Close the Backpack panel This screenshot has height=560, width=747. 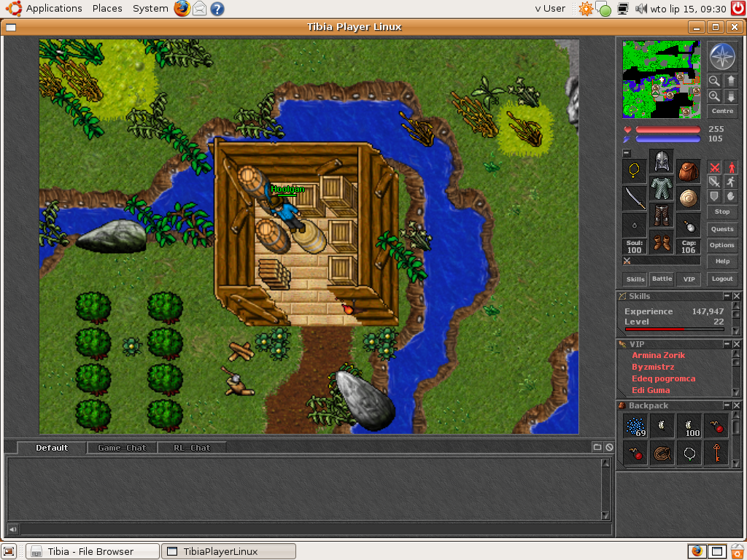[737, 405]
